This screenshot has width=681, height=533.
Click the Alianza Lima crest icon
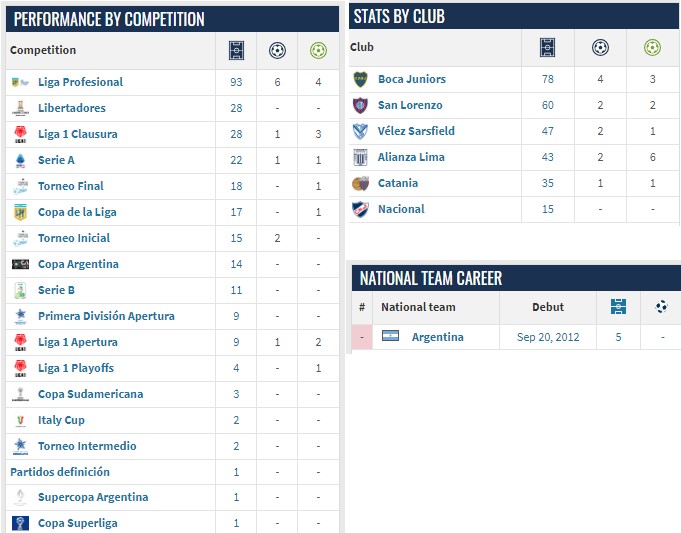(x=360, y=157)
